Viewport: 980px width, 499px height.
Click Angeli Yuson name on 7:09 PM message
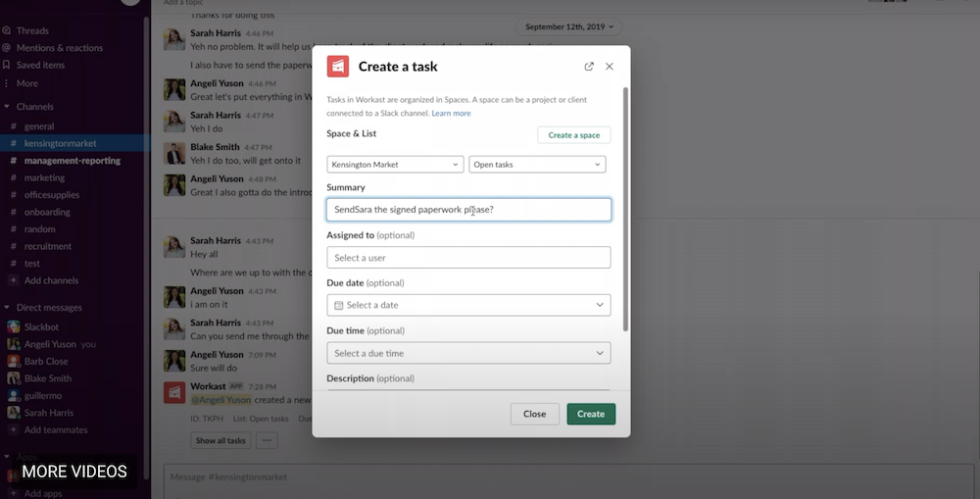(217, 355)
